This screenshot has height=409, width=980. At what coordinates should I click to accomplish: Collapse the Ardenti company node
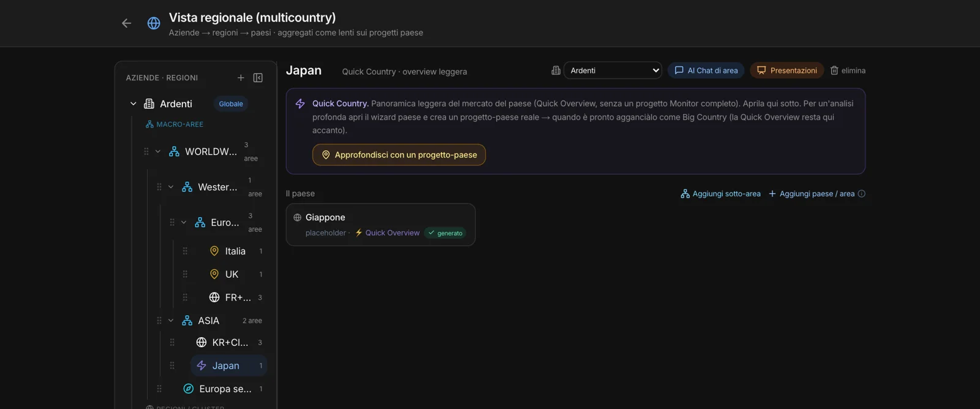[x=133, y=104]
